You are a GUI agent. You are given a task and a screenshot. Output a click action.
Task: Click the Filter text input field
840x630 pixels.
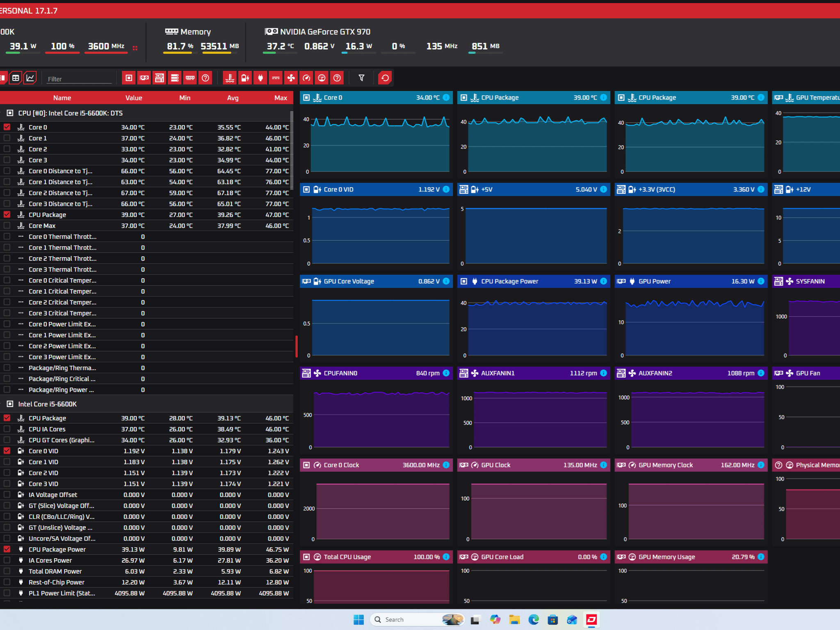(x=79, y=79)
